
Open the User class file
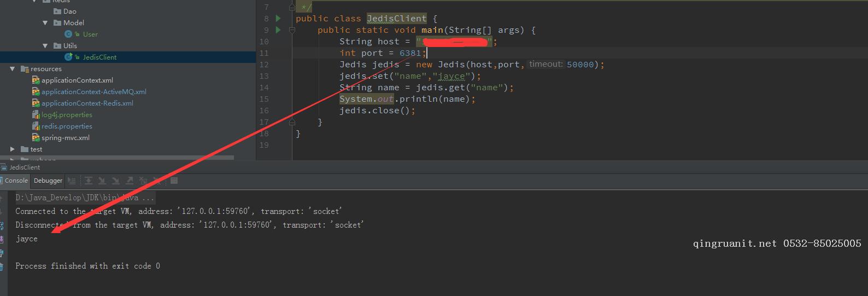(90, 34)
